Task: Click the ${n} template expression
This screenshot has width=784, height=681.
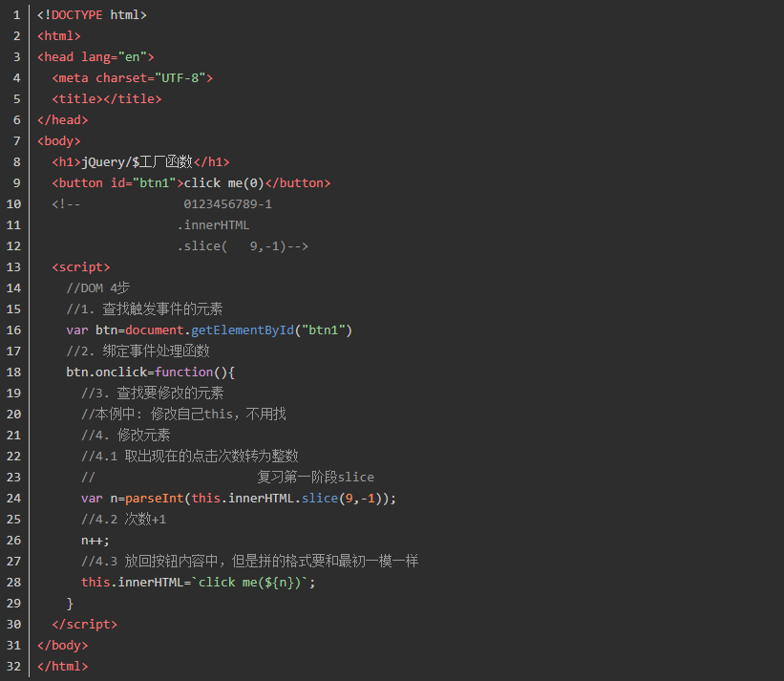Action: click(x=283, y=583)
